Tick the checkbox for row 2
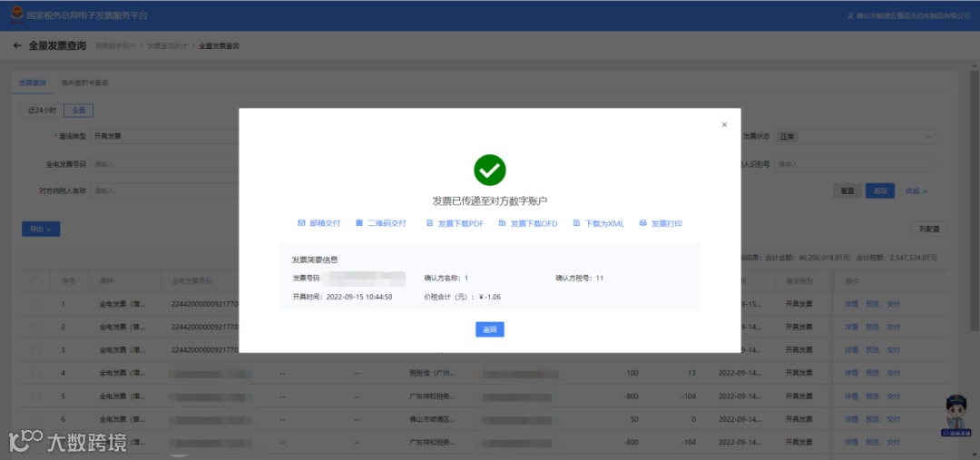Viewport: 980px width, 460px height. click(x=36, y=327)
